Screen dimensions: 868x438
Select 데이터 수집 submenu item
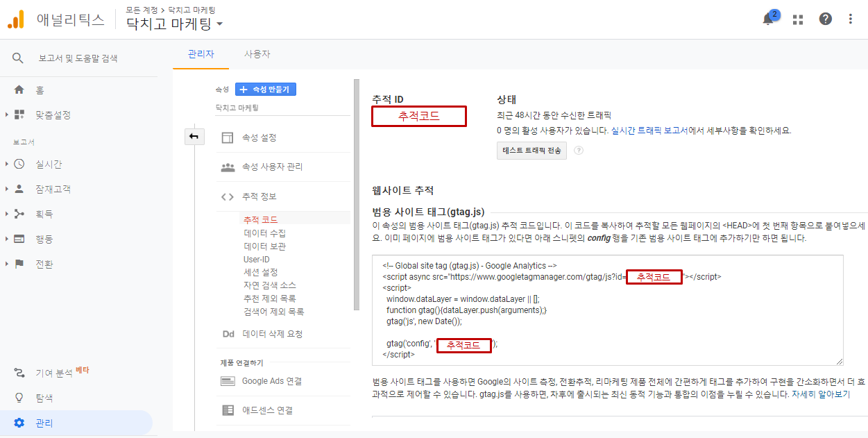click(x=264, y=233)
